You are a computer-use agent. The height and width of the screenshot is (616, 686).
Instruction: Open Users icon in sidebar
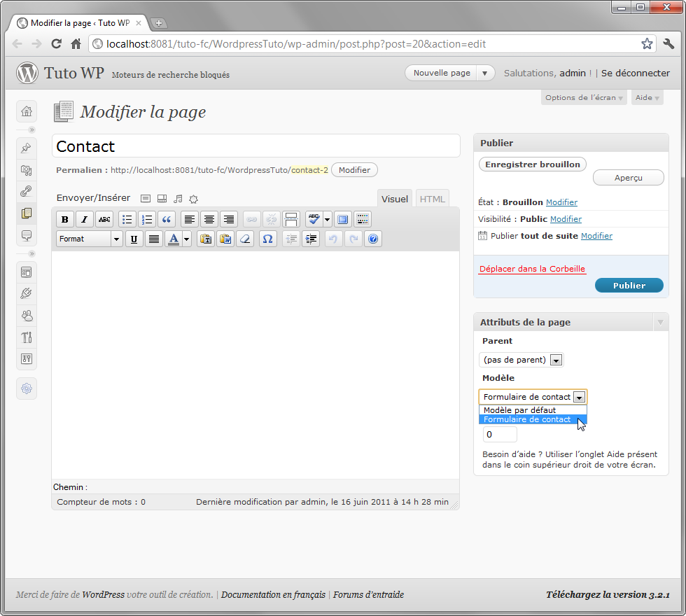27,316
